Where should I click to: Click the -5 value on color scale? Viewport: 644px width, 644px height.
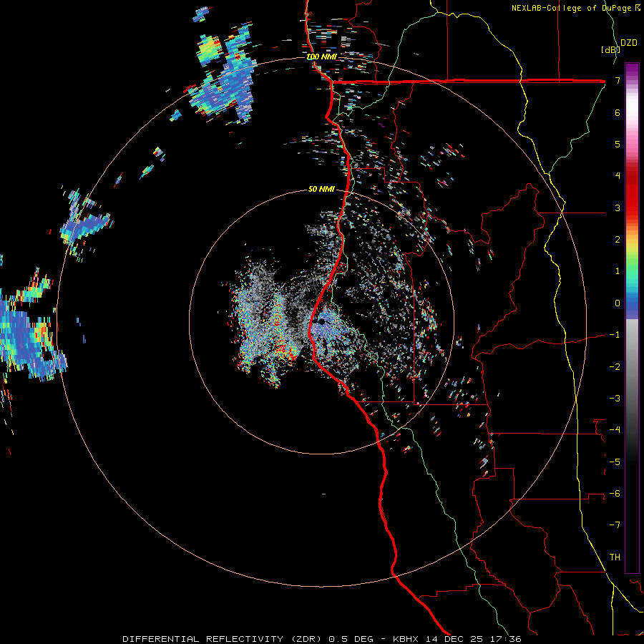(x=615, y=462)
